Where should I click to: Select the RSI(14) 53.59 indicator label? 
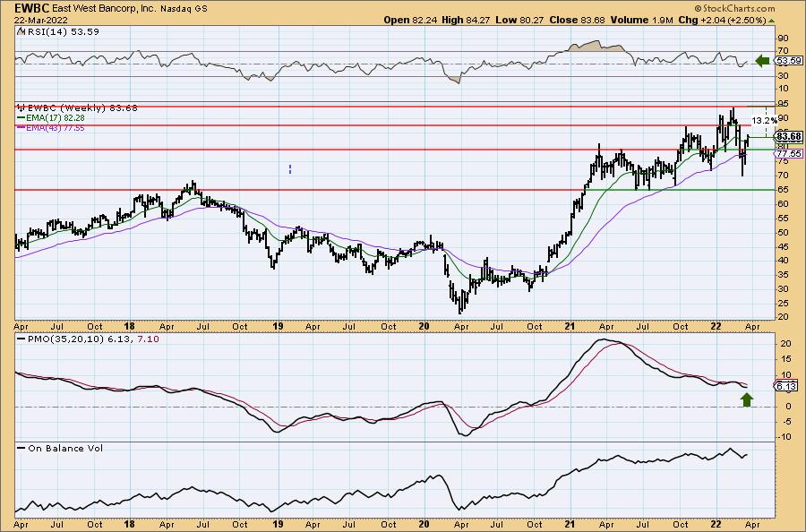pos(64,32)
